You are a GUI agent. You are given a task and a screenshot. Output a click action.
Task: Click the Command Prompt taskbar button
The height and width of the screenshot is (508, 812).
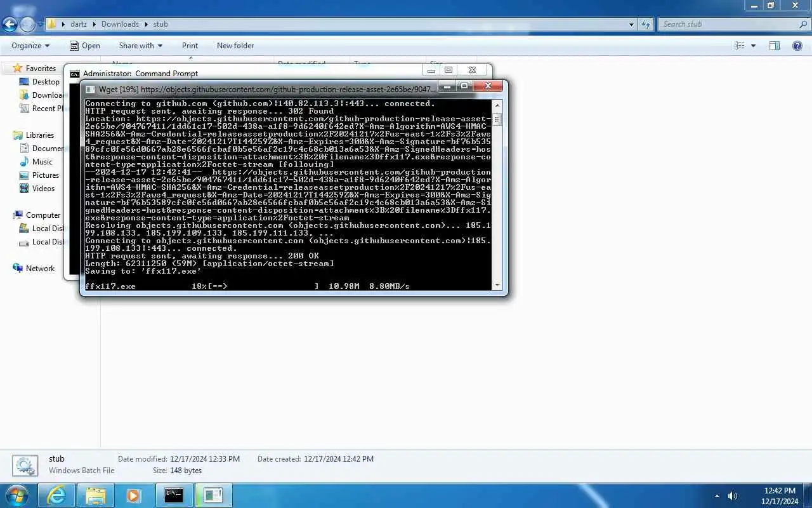tap(174, 495)
